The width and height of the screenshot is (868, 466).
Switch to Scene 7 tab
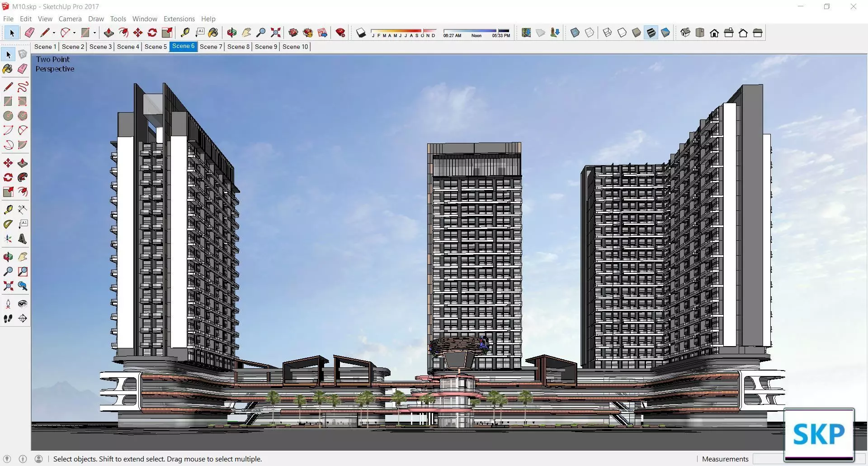211,47
